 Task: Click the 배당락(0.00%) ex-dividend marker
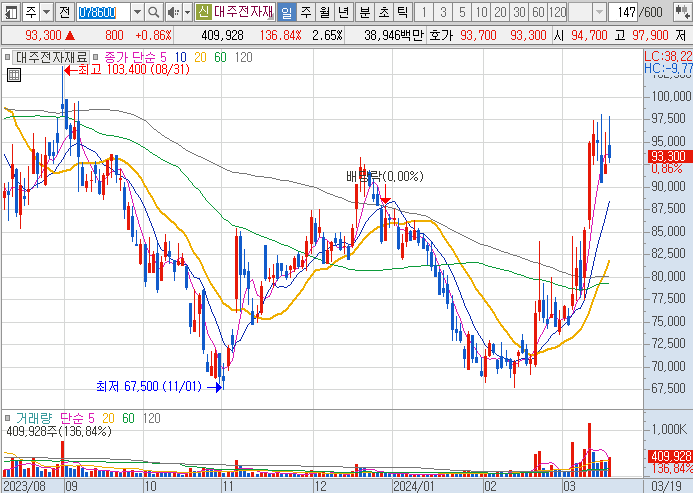(x=385, y=177)
